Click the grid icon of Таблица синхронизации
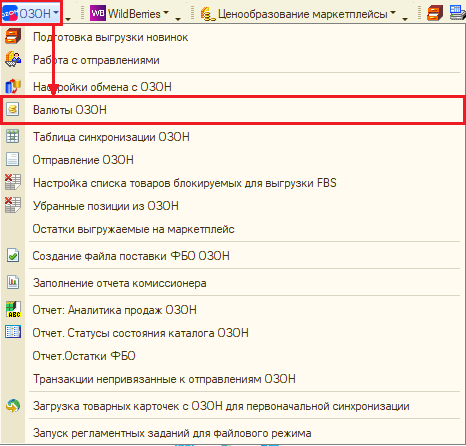Image resolution: width=466 pixels, height=446 pixels. pyautogui.click(x=12, y=136)
